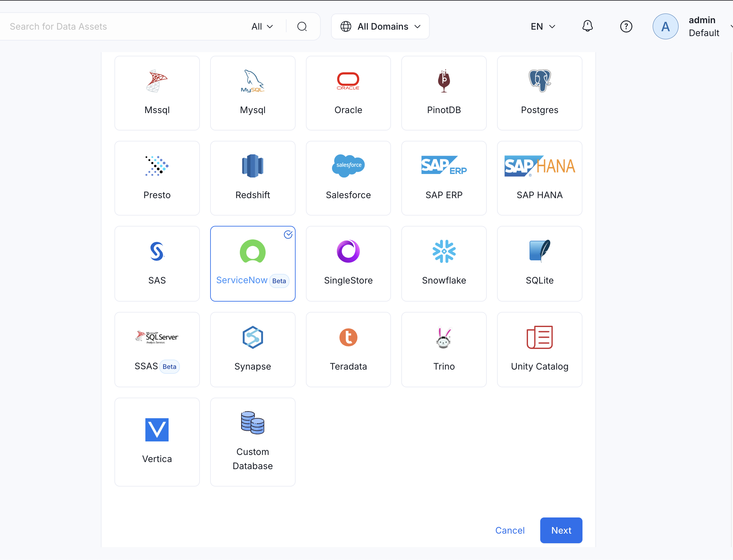Select the Custom Database option
733x560 pixels.
252,442
